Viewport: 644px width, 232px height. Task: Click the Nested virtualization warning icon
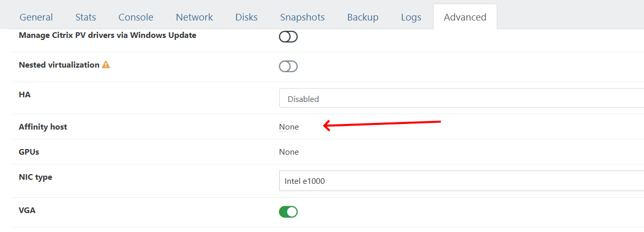[x=106, y=65]
